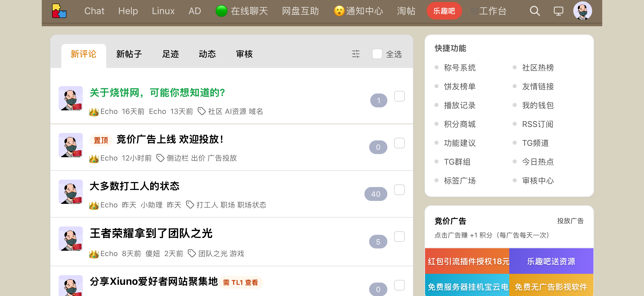Click 投放广告 link in 竞价广告 panel
This screenshot has width=644, height=296.
click(x=570, y=221)
